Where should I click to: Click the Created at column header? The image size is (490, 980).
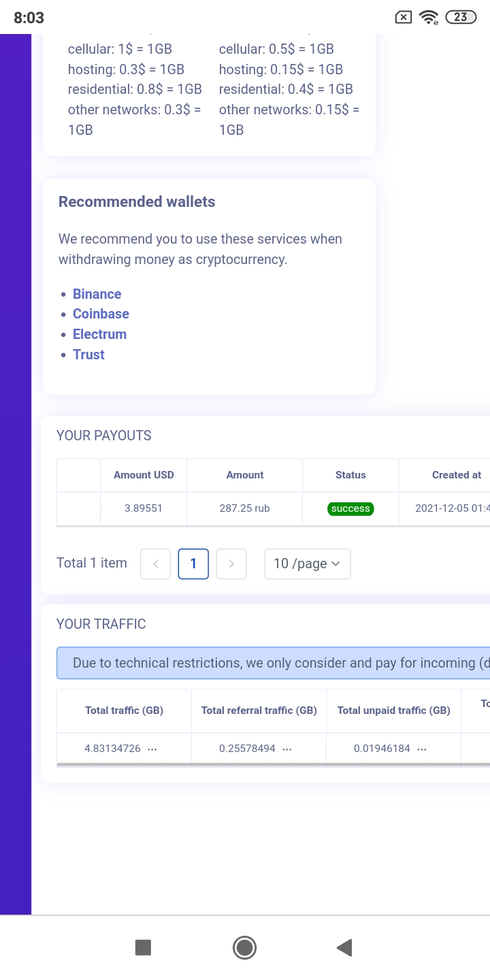point(456,475)
